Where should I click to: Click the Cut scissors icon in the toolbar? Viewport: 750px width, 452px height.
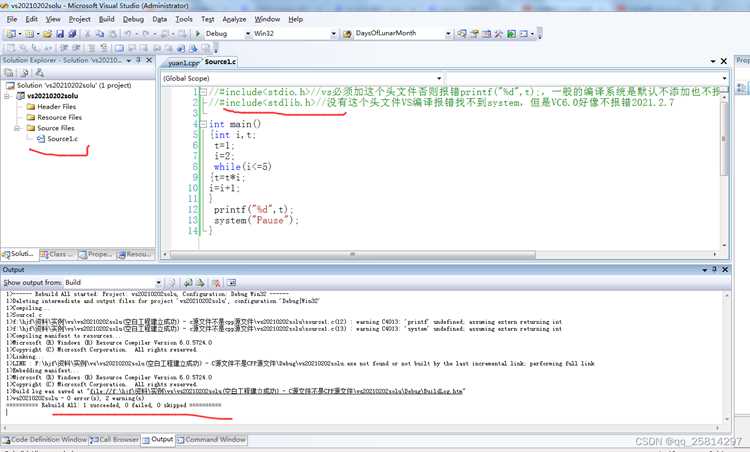[87, 34]
